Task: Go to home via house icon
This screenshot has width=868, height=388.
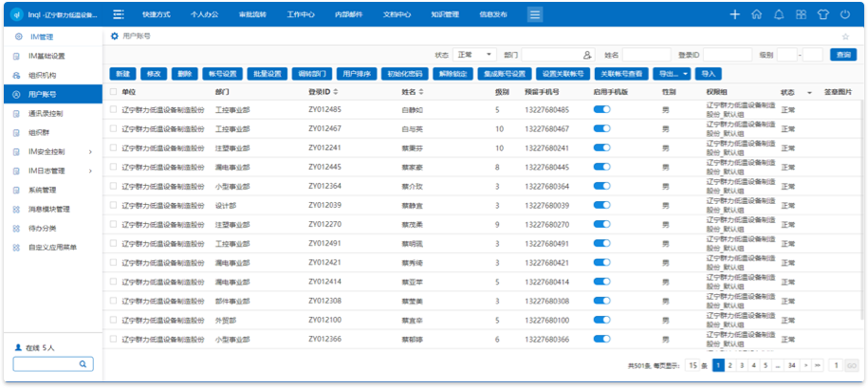Action: (756, 15)
